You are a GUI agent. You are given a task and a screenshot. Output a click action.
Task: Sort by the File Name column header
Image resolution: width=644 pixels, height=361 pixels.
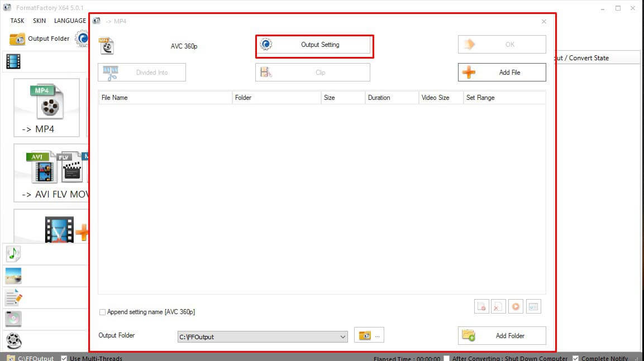click(x=165, y=98)
